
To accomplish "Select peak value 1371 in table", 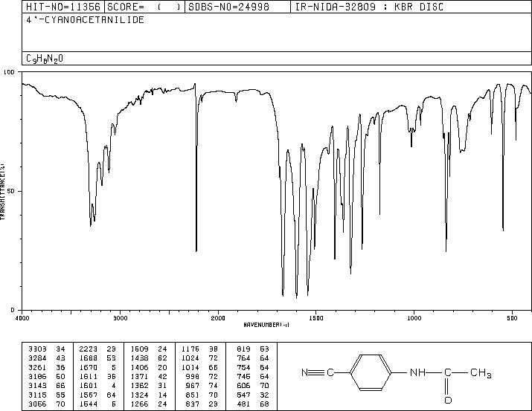I will click(139, 376).
